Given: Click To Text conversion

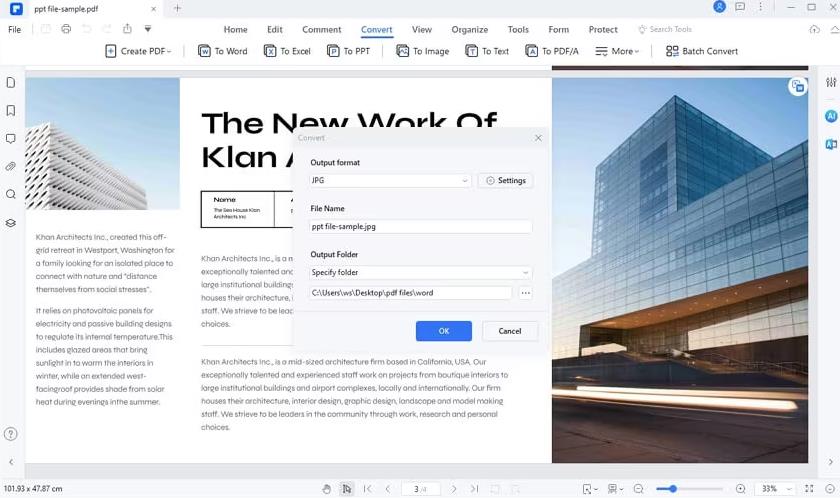Looking at the screenshot, I should [x=487, y=51].
